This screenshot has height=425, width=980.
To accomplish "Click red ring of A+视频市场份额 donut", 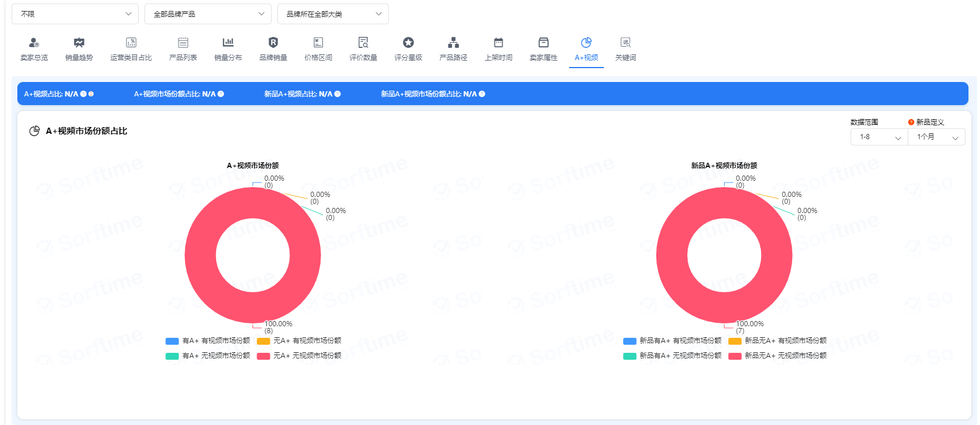I will click(201, 255).
